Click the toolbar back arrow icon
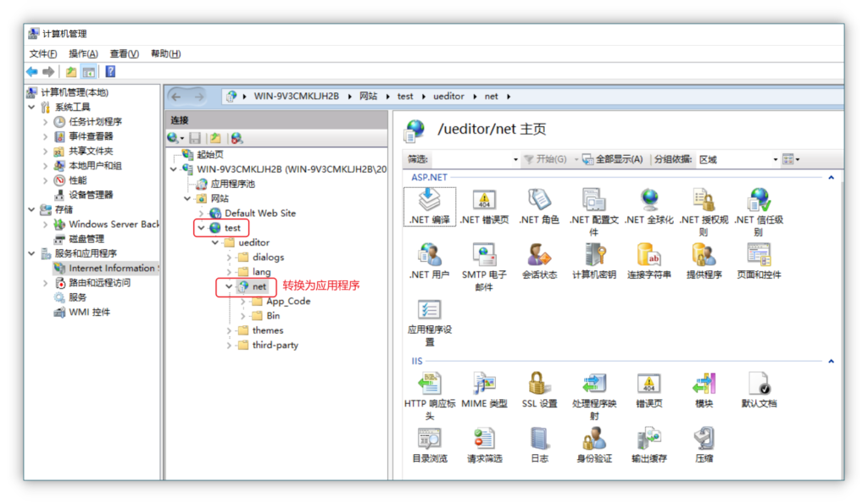The height and width of the screenshot is (504, 868). pyautogui.click(x=32, y=71)
